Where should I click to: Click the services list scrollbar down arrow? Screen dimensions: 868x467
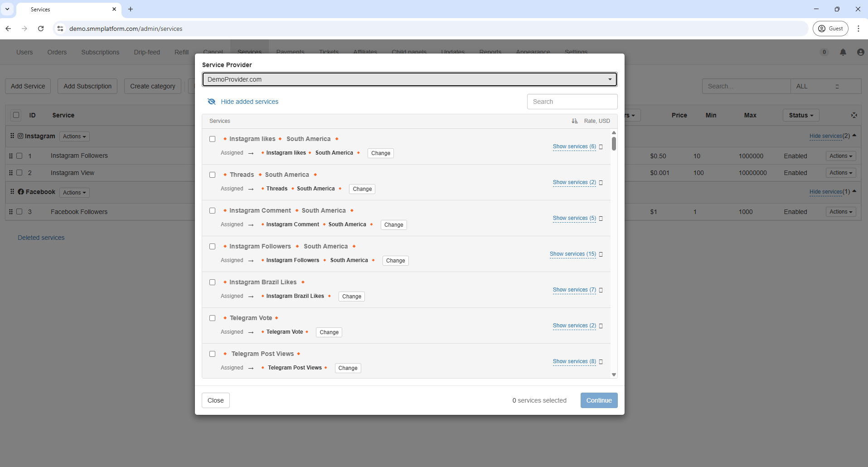tap(614, 375)
